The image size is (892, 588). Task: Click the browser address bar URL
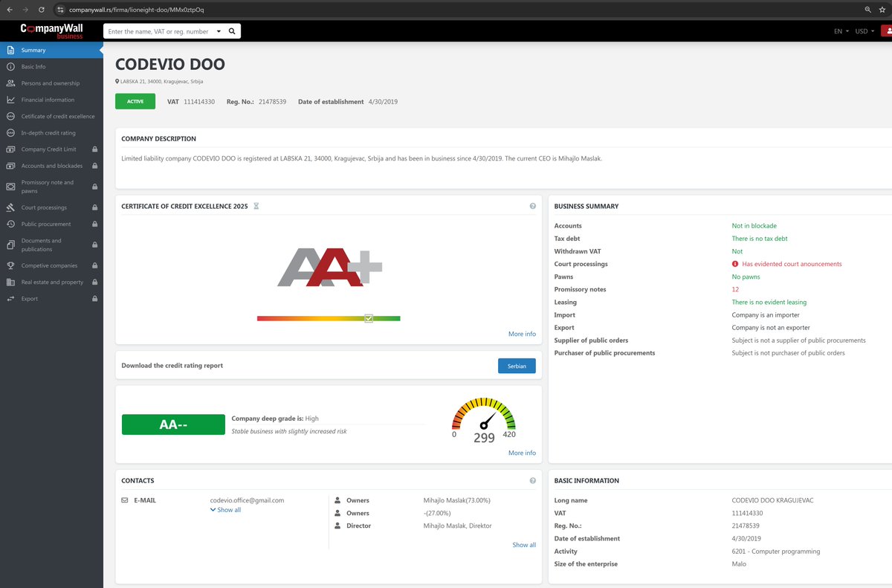pos(136,10)
